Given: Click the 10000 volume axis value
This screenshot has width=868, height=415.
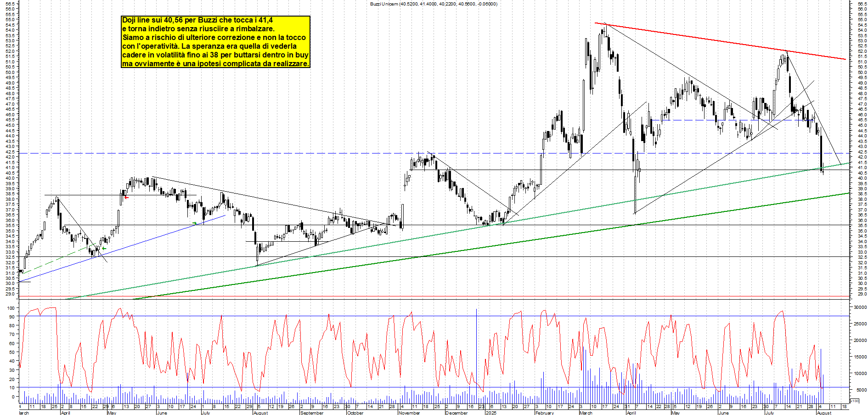Looking at the screenshot, I should [x=860, y=374].
